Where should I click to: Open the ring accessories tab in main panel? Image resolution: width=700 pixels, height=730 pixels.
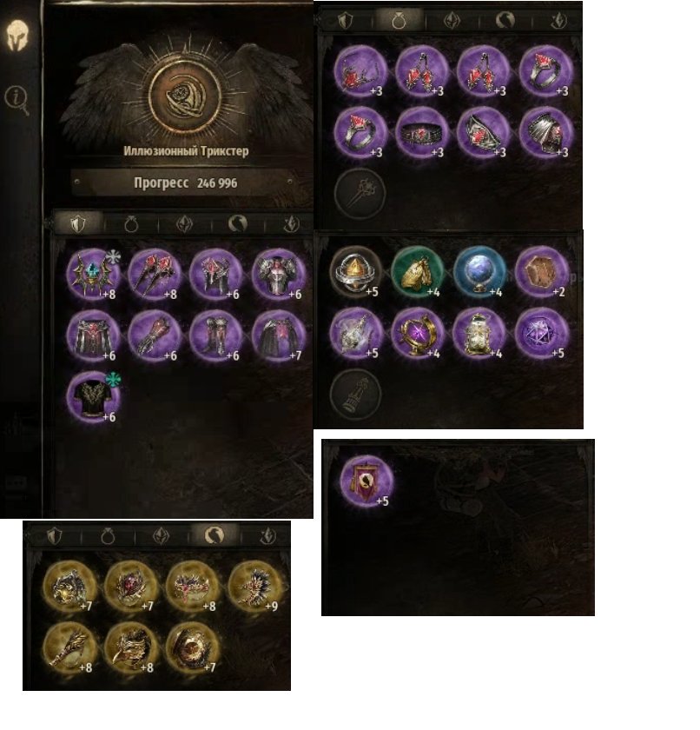tap(131, 224)
